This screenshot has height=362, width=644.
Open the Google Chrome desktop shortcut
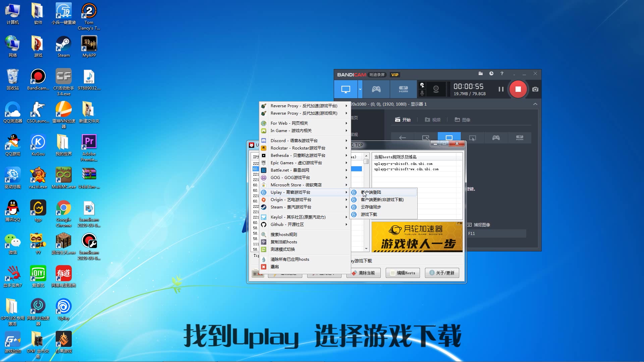(x=63, y=214)
